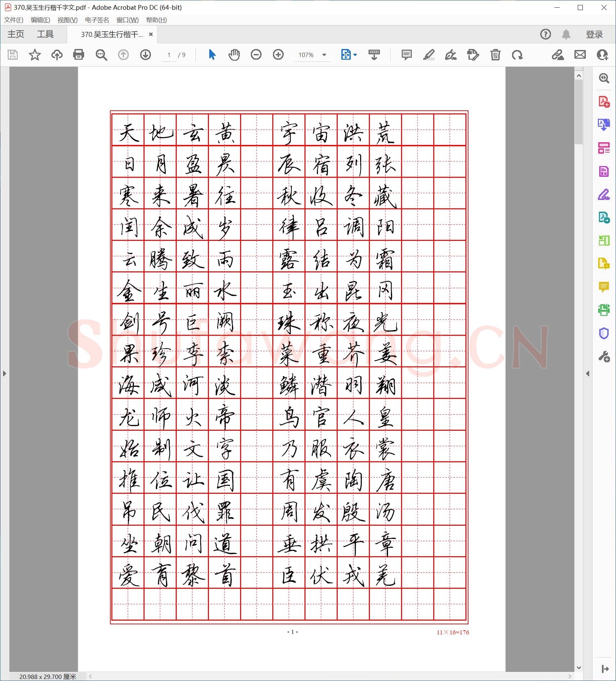Open the Organize Pages tool
Viewport: 616px width, 681px height.
605,149
